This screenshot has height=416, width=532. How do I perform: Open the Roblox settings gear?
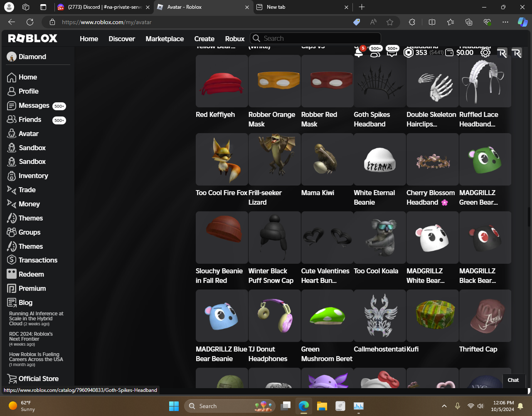pyautogui.click(x=485, y=52)
